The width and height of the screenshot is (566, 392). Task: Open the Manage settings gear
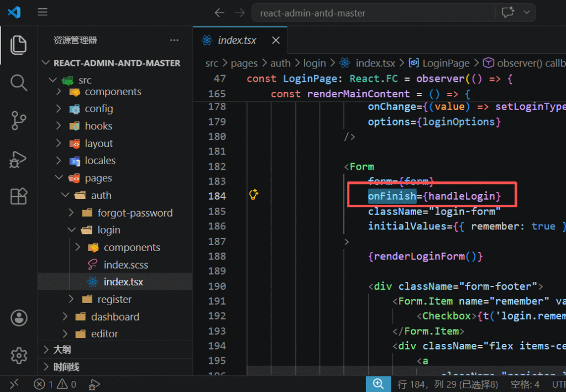click(x=18, y=355)
